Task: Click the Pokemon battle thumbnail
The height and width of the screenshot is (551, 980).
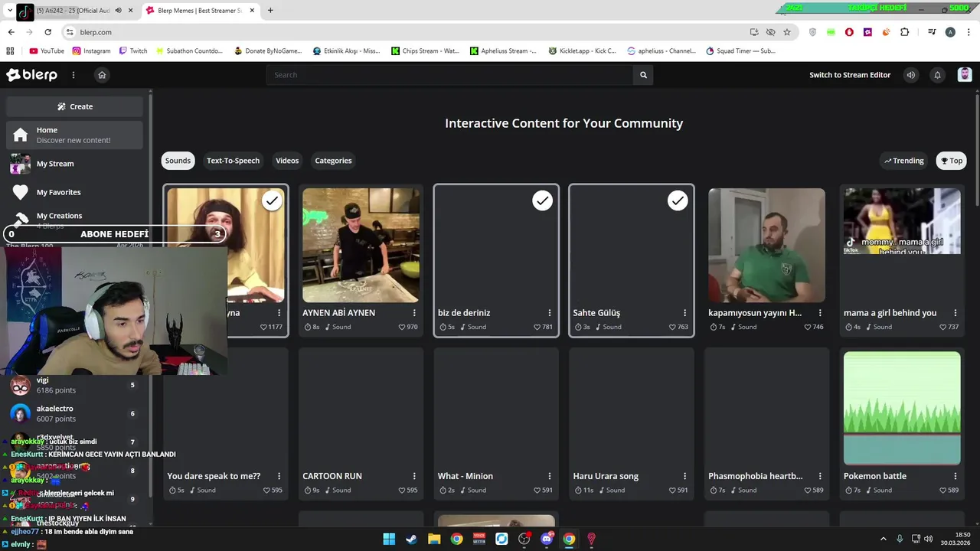Action: (x=902, y=408)
